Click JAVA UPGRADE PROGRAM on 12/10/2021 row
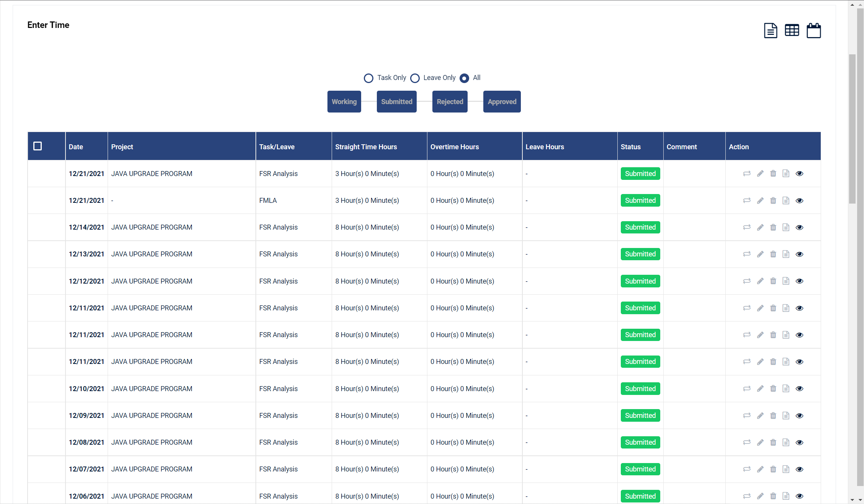 pos(152,389)
